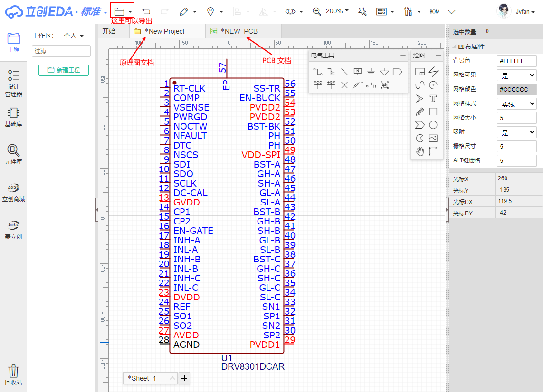Viewport: 544px width, 392px height.
Task: Select the Freehand pencil drawing tool
Action: 420,112
